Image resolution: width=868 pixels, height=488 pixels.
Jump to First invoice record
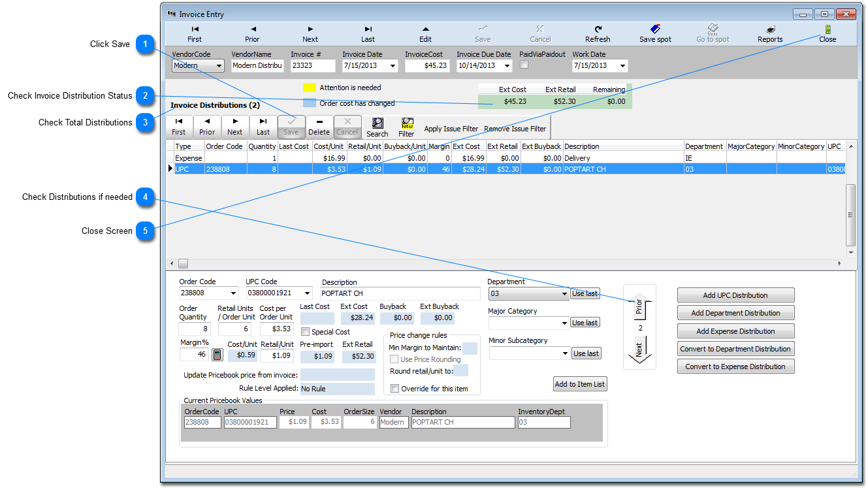194,33
